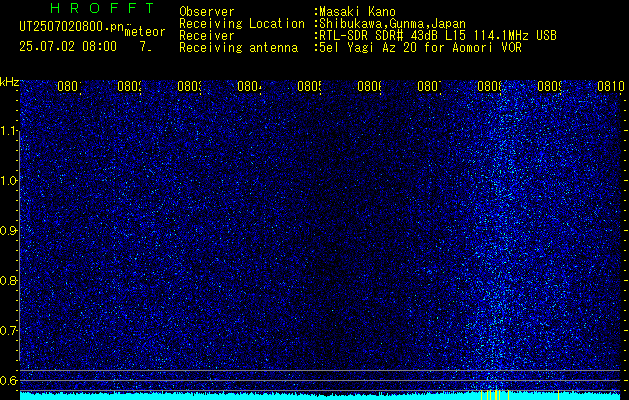The height and width of the screenshot is (400, 629).
Task: Select the observer name Masaki Kano
Action: [357, 12]
